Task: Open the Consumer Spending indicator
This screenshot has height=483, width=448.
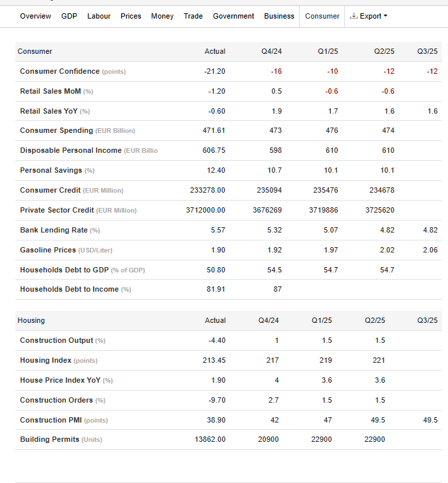Action: point(56,130)
